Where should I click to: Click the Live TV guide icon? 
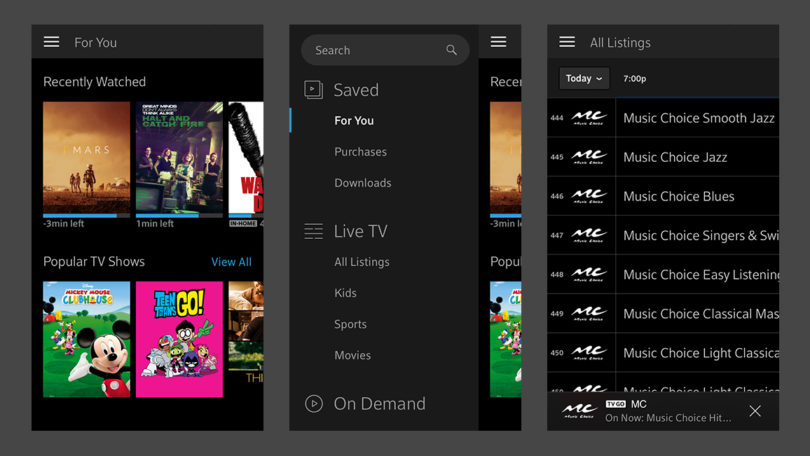(x=313, y=231)
